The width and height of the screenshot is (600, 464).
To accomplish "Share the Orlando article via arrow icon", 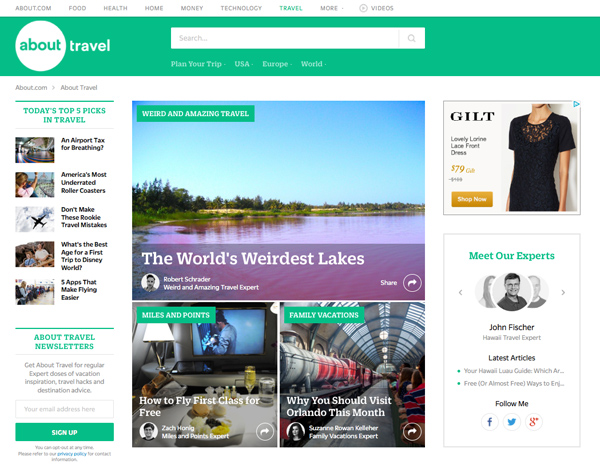I will 412,432.
